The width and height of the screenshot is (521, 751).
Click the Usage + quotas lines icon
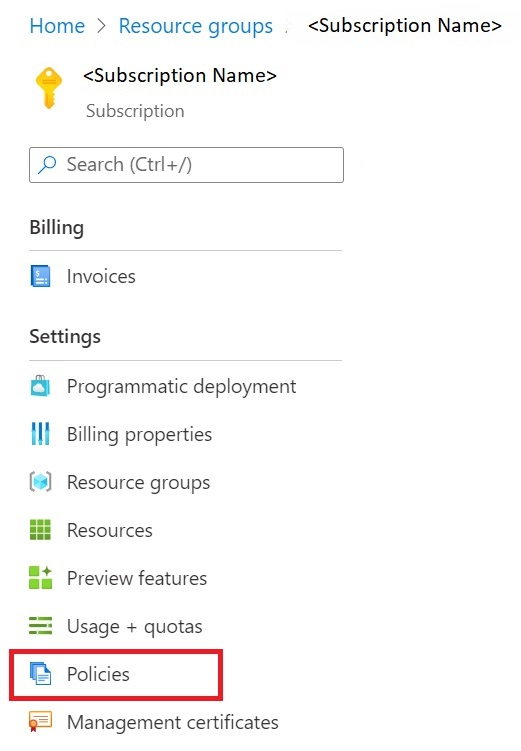pos(40,626)
